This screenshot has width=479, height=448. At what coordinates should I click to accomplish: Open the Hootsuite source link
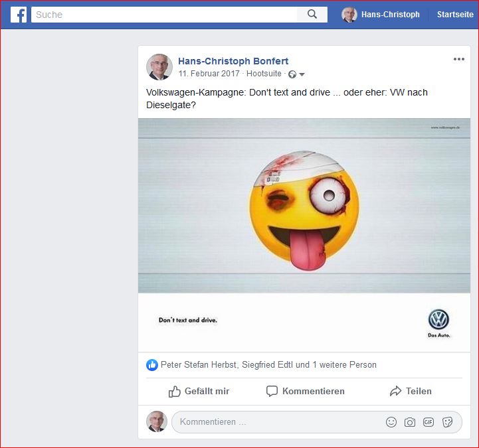[x=264, y=74]
